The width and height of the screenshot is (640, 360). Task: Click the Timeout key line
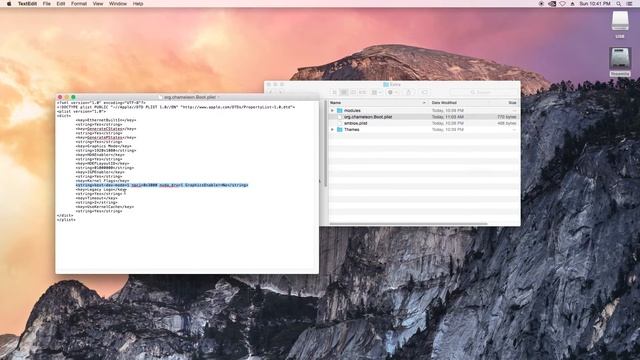[96, 198]
